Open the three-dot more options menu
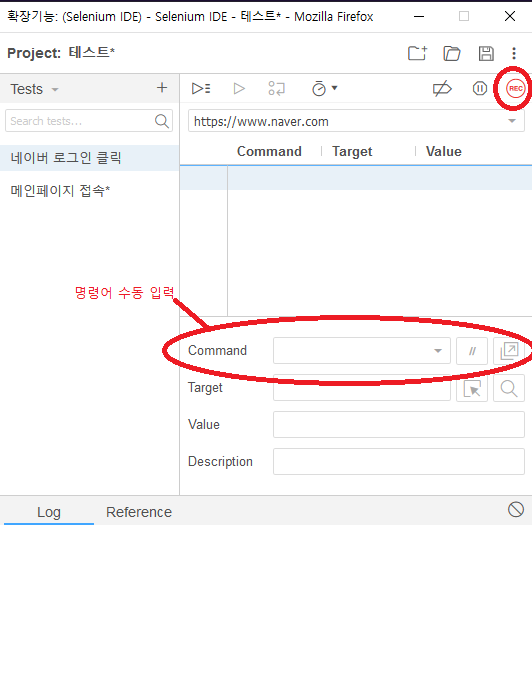 point(514,53)
